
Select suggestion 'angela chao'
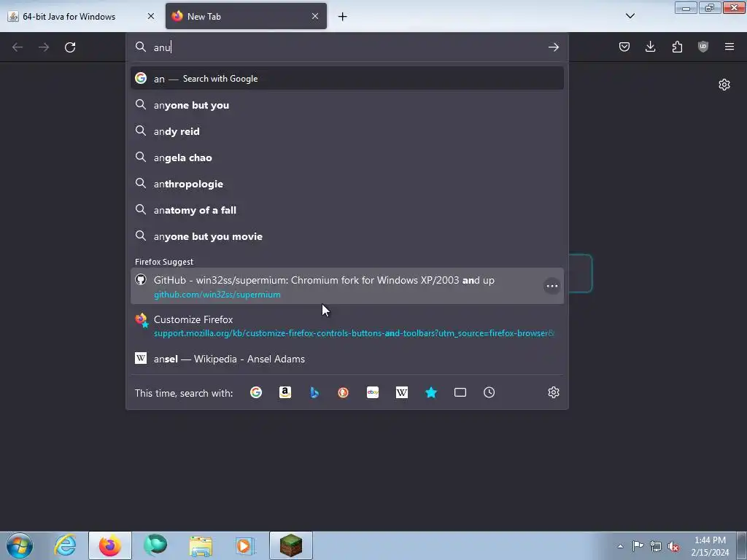pyautogui.click(x=347, y=157)
